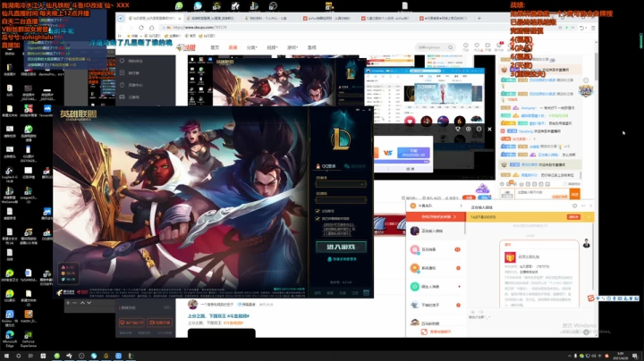Select the 互动消息 conversation in message list
This screenshot has width=644, height=361.
[x=436, y=249]
